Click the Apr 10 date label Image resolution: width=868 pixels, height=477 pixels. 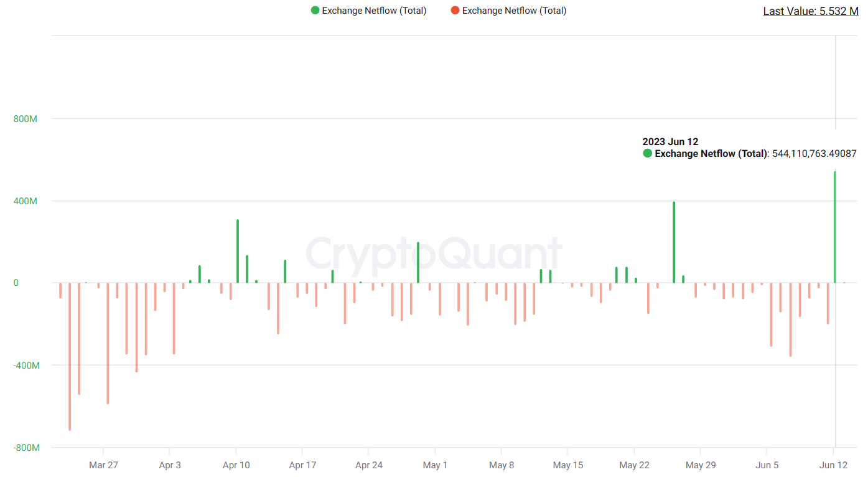pyautogui.click(x=236, y=465)
